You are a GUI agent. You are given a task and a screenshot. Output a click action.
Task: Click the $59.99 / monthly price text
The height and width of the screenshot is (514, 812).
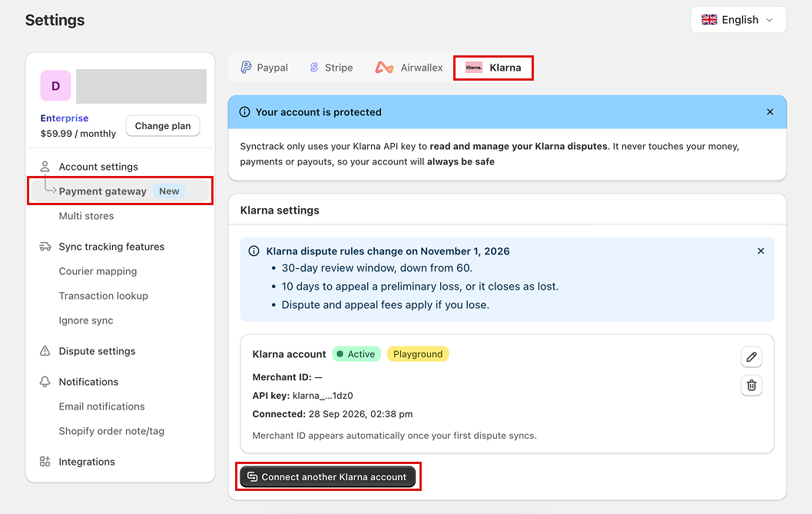(x=78, y=134)
